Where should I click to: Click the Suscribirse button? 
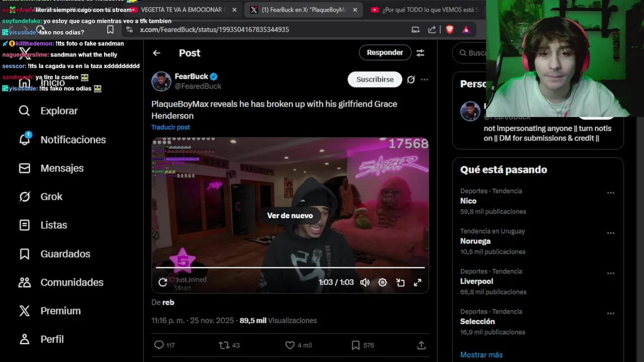pos(375,79)
